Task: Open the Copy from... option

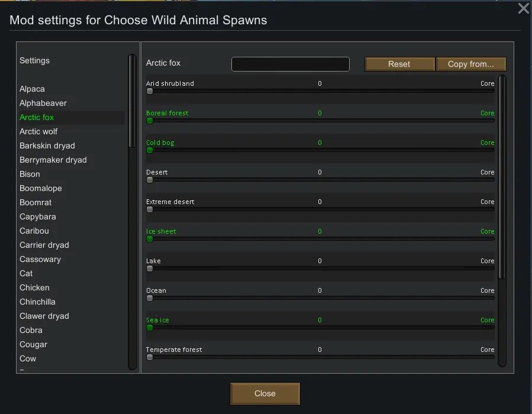Action: pos(470,64)
